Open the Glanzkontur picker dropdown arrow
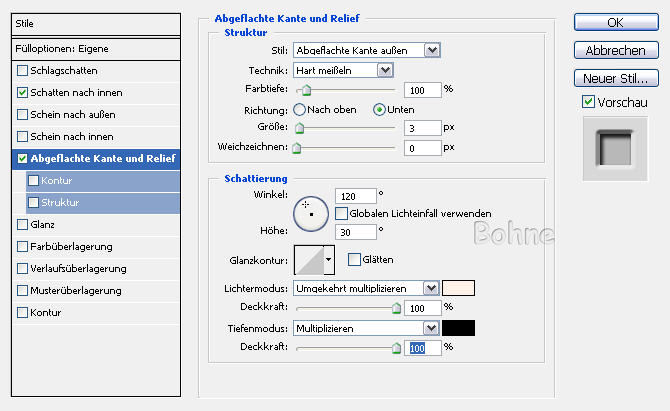Screen dimensions: 670x411 (328, 260)
